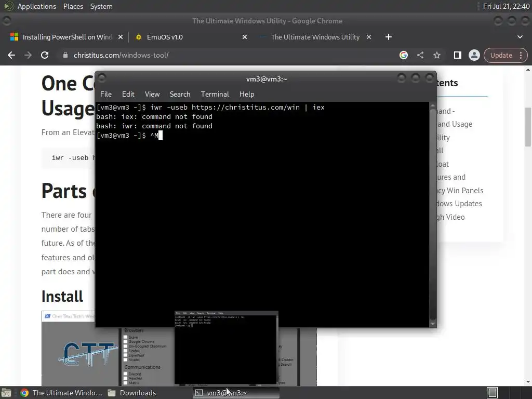Viewport: 532px width, 399px height.
Task: Click show desktop icon in taskbar
Action: tap(6, 393)
